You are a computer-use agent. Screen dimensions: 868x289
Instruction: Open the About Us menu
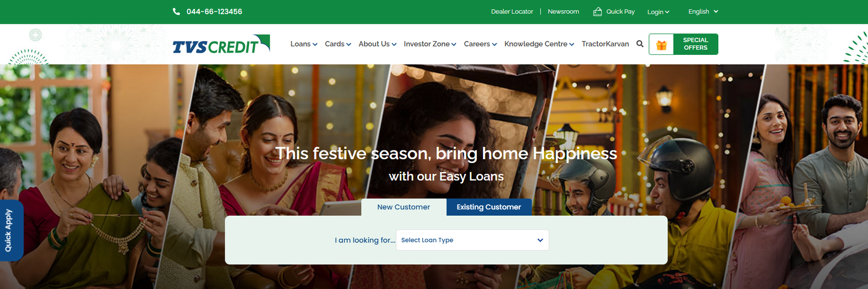[378, 44]
